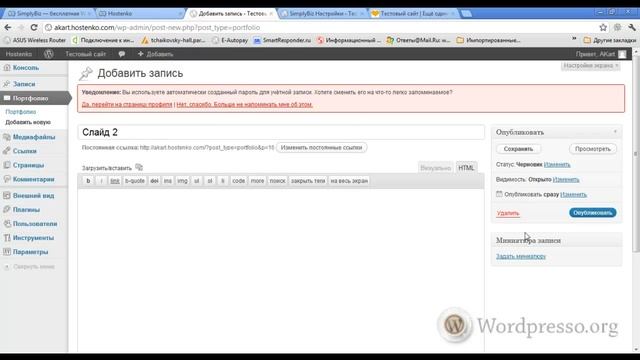
Task: Click the post title field Слайд 2
Action: 281,132
